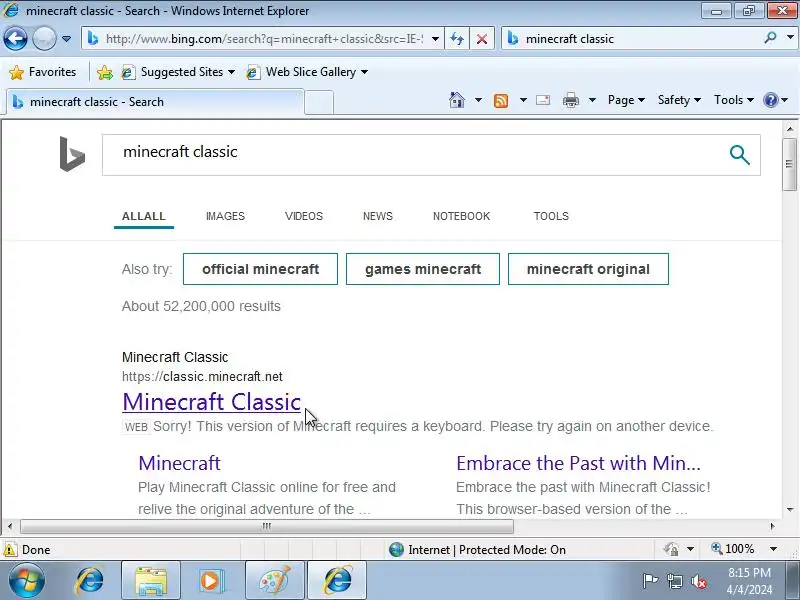Click Internet Protected Mode status text
The height and width of the screenshot is (600, 800).
(x=487, y=549)
